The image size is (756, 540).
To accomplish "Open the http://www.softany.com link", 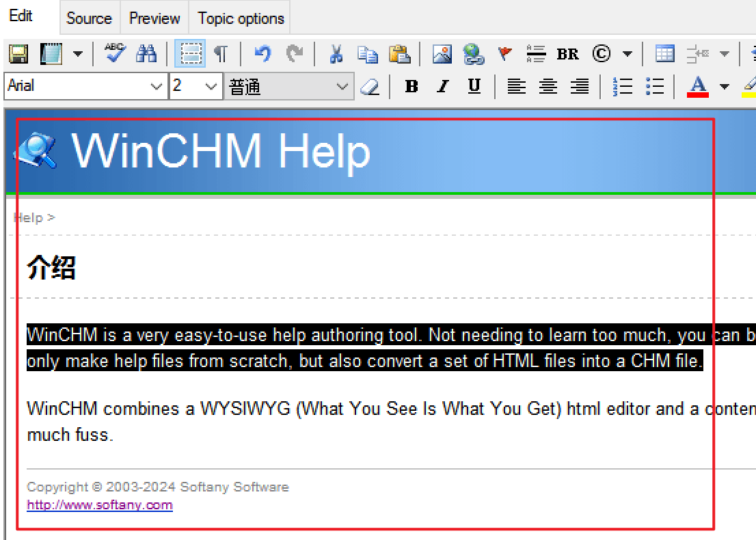I will [x=99, y=505].
